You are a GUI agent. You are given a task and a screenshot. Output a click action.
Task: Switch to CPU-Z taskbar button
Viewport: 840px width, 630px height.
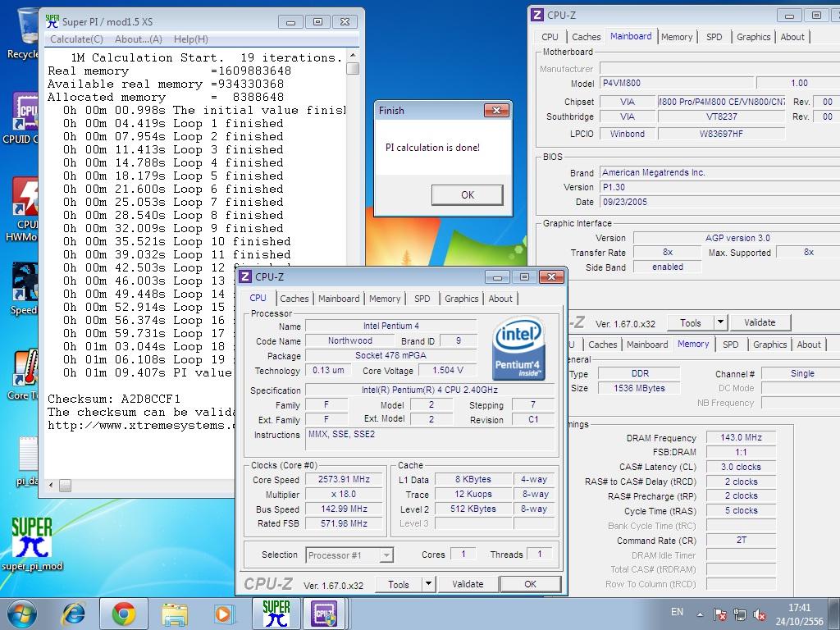[324, 614]
